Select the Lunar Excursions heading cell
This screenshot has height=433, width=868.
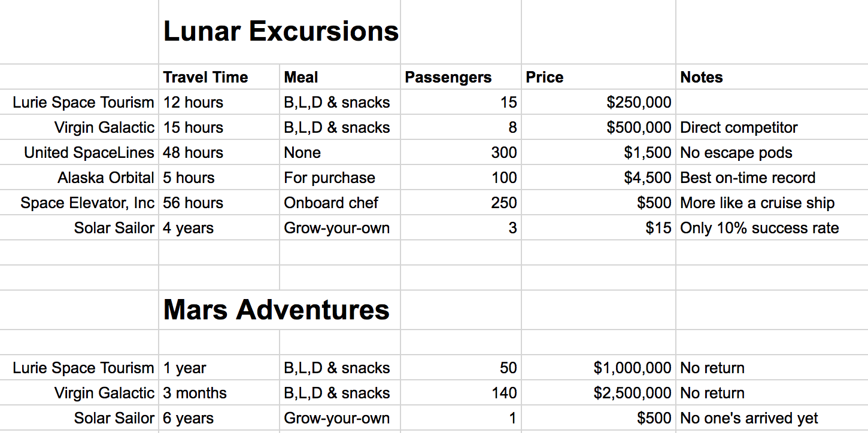pos(280,32)
